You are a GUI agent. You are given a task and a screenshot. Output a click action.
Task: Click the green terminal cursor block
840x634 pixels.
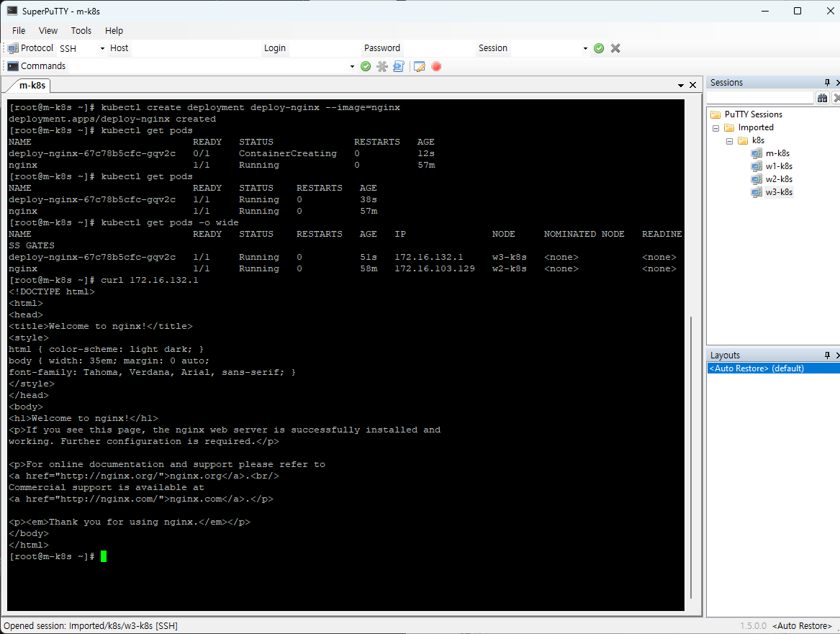tap(104, 556)
